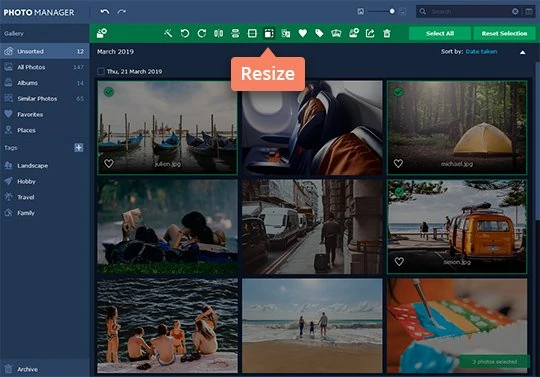Select the magic wand auto-enhance tool
The height and width of the screenshot is (377, 540).
tap(168, 33)
